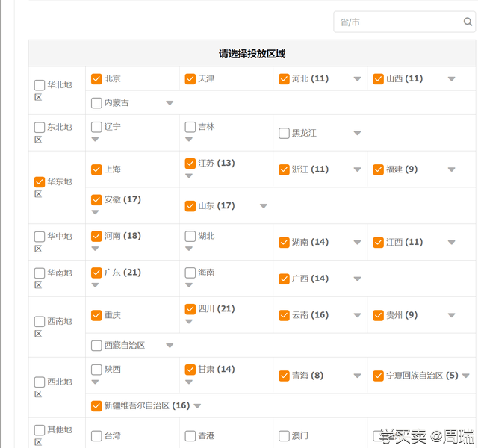Uncheck the 江西 (11) checkbox
478x448 pixels.
[378, 242]
